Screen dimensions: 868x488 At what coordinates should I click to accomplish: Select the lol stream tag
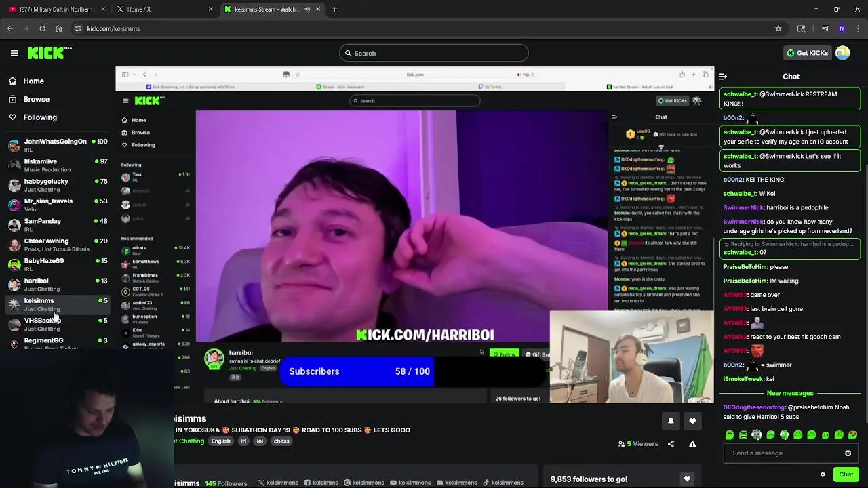[x=260, y=441]
